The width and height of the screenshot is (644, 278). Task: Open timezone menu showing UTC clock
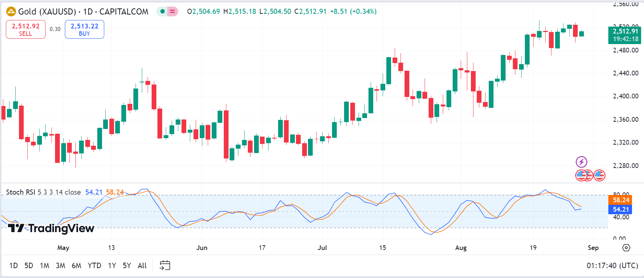[612, 266]
